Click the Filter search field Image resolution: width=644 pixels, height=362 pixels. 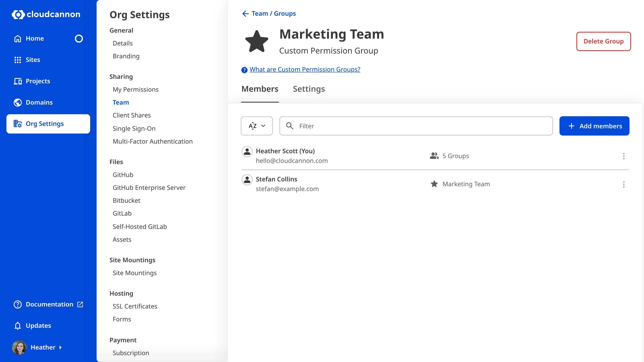[x=416, y=126]
